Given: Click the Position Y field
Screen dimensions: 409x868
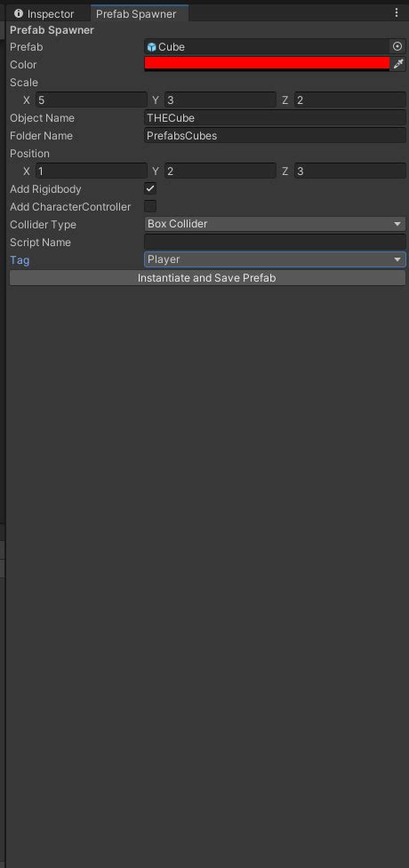Looking at the screenshot, I should point(220,171).
